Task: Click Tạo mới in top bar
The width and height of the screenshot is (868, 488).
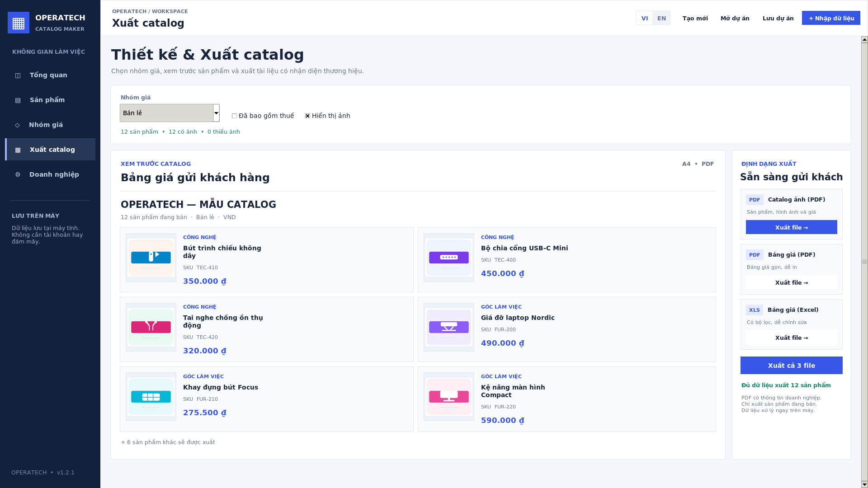Action: [x=695, y=18]
